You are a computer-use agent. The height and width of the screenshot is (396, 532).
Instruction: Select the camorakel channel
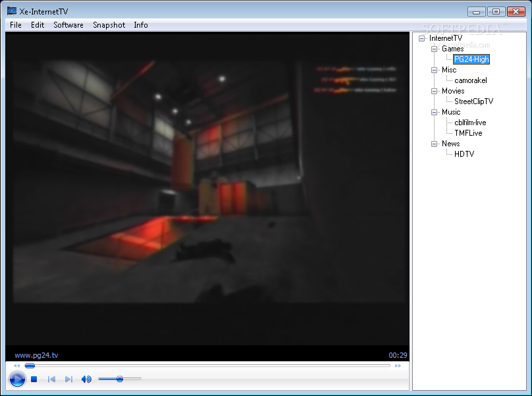click(x=471, y=80)
